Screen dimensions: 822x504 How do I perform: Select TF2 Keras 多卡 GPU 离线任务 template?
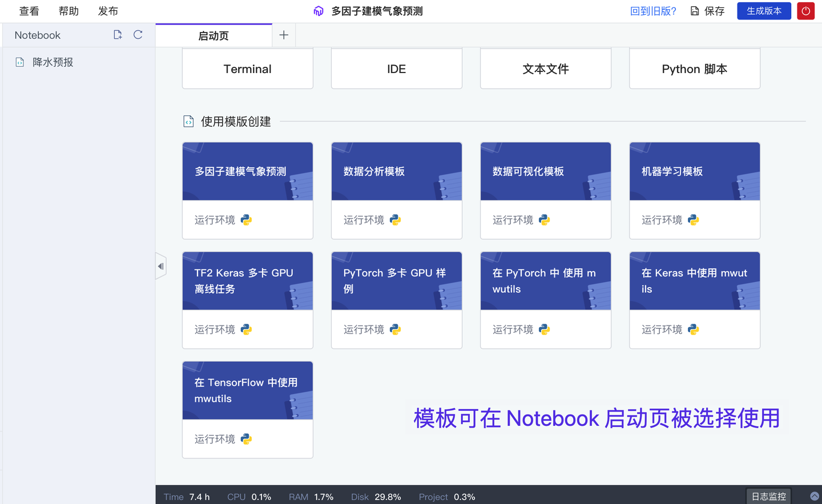248,300
